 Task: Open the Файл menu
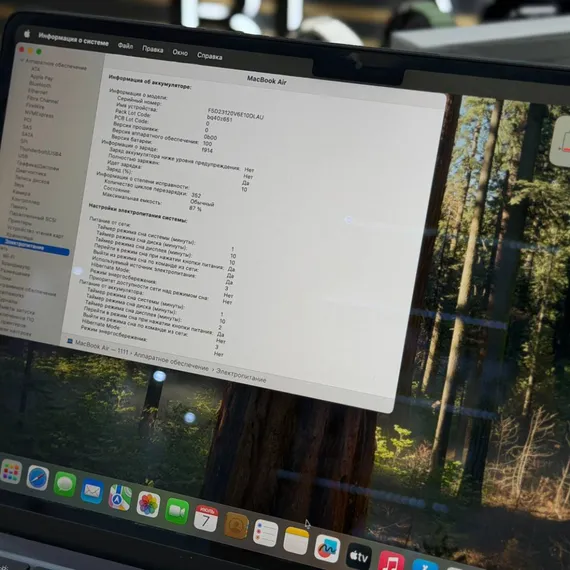coord(125,46)
